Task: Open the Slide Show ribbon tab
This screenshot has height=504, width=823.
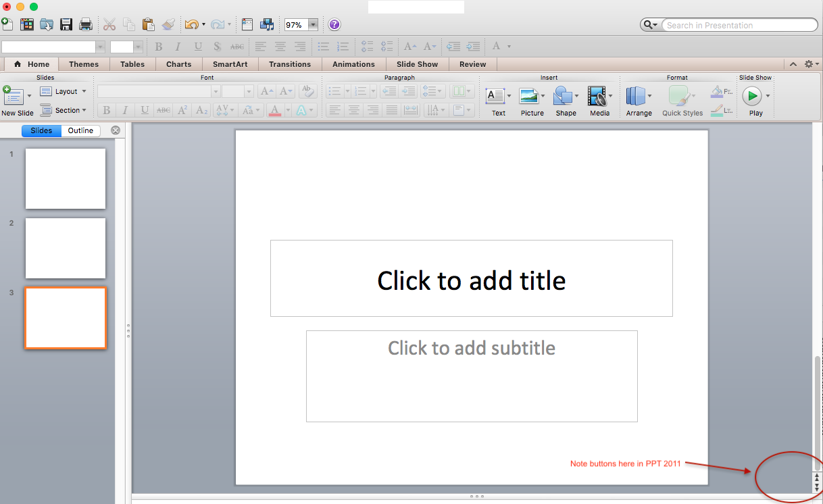Action: tap(417, 64)
